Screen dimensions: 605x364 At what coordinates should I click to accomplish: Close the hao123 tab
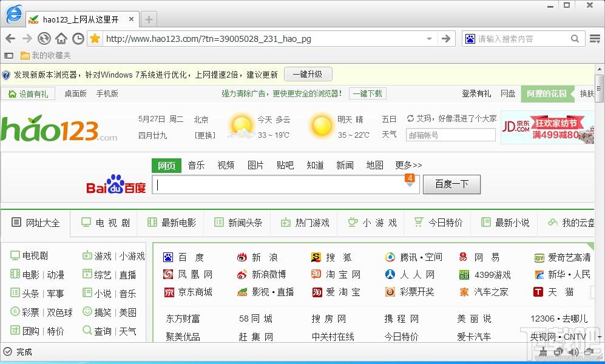[131, 19]
